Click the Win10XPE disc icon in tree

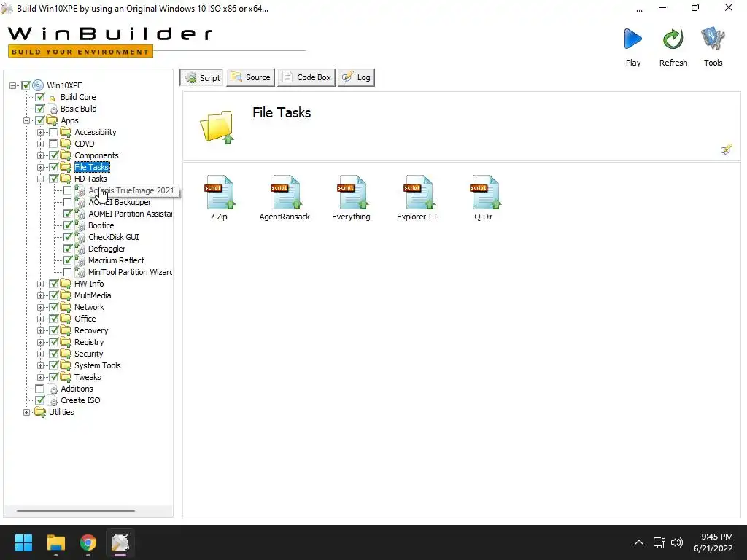pos(38,85)
